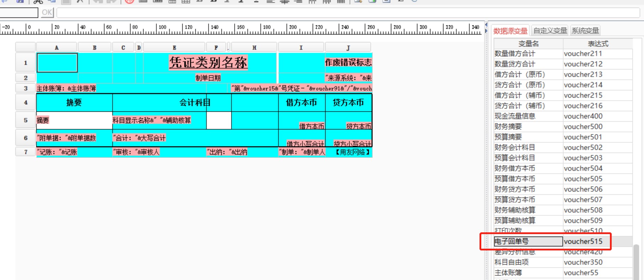Select the 【用友网络】 cell
This screenshot has width=644, height=280.
pyautogui.click(x=352, y=152)
